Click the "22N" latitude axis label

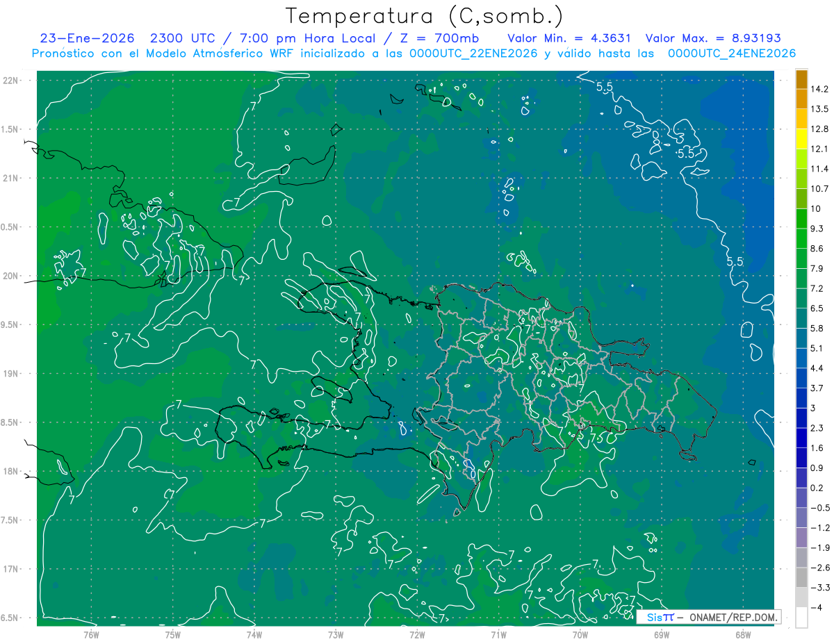tap(12, 81)
